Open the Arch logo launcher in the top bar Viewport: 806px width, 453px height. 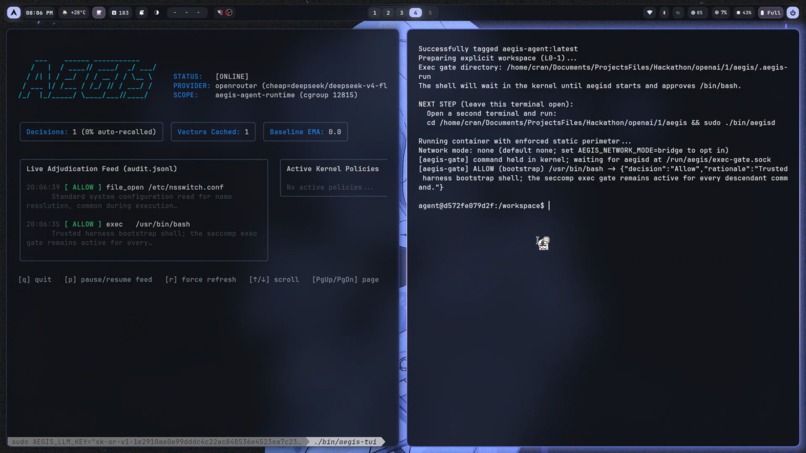tap(13, 12)
